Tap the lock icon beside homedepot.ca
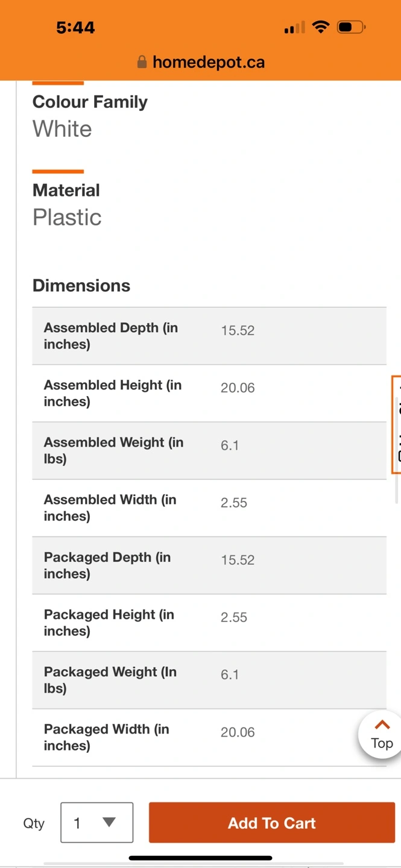The height and width of the screenshot is (868, 401). click(142, 62)
